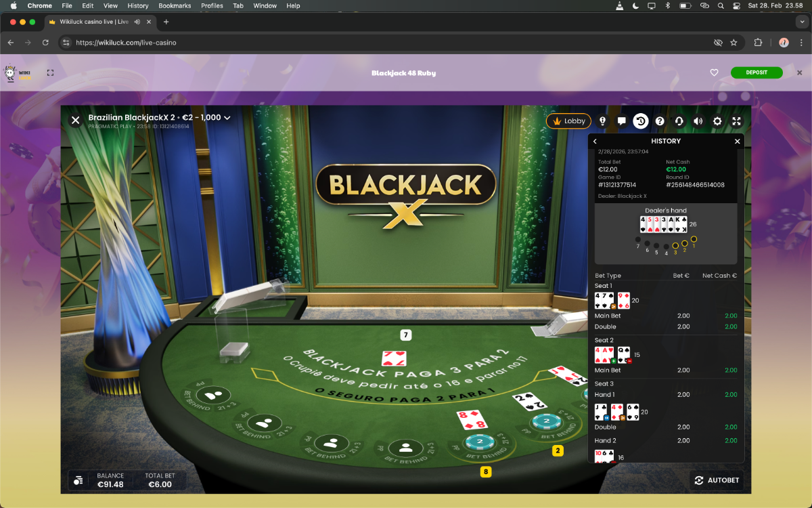This screenshot has width=812, height=508.
Task: Contact support via the headset icon
Action: tap(679, 121)
